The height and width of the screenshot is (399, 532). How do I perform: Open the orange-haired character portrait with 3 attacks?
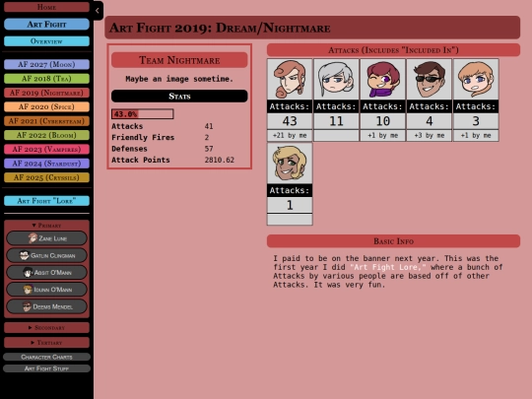tap(476, 80)
